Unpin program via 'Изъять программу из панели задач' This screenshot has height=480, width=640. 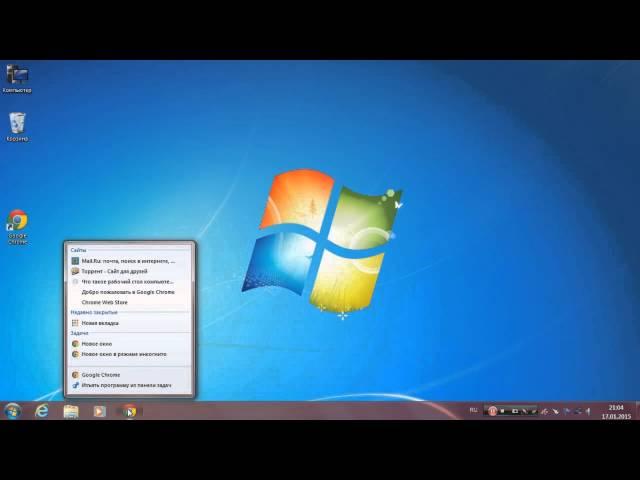129,385
